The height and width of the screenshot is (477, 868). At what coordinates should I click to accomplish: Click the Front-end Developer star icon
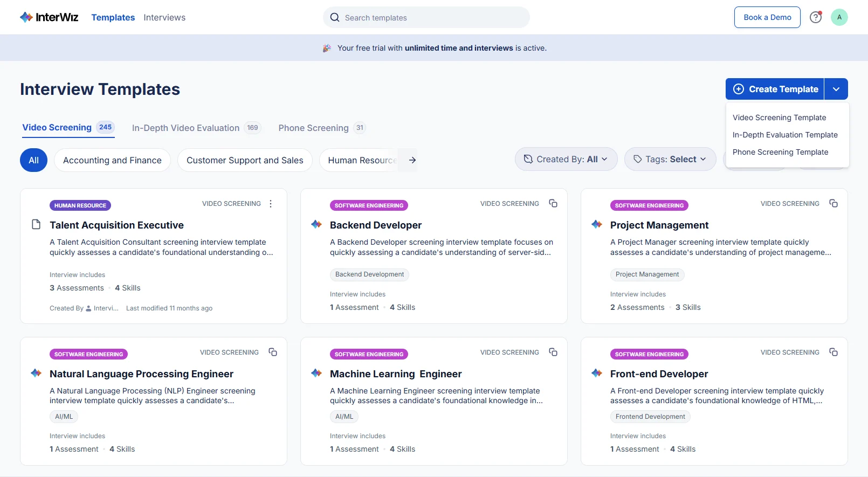597,373
